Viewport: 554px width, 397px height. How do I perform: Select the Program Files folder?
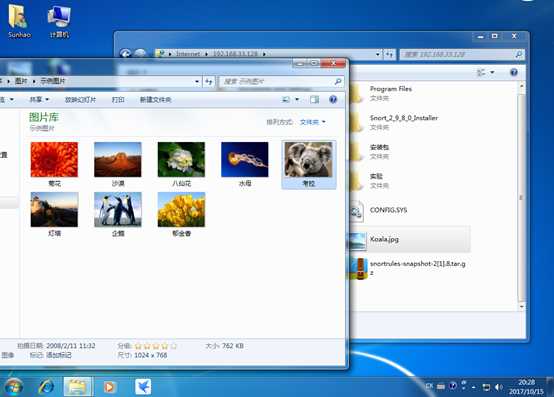pyautogui.click(x=410, y=93)
